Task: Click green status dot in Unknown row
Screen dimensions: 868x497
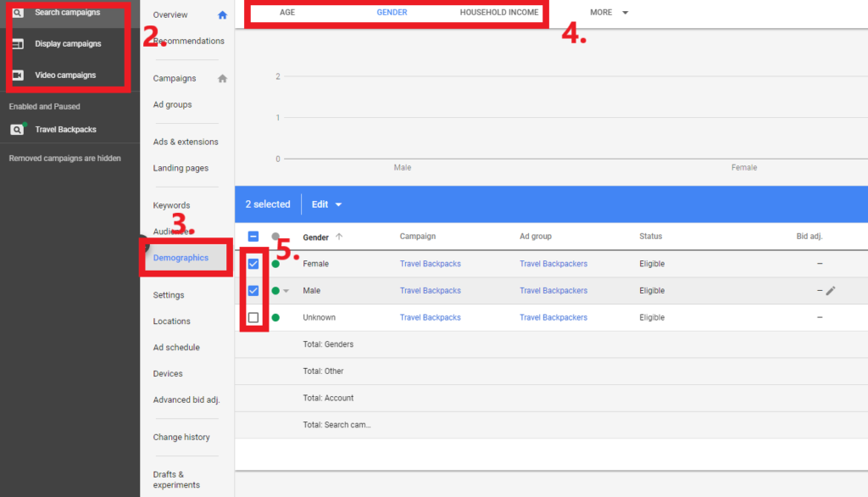Action: (275, 317)
